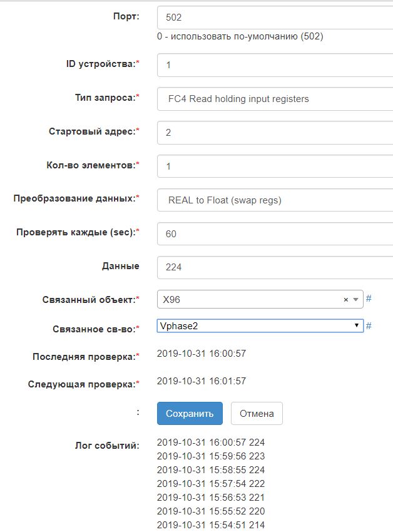Image resolution: width=393 pixels, height=532 pixels.
Task: Click log entry 2019-10-31 15:55:52 220
Action: [x=211, y=511]
